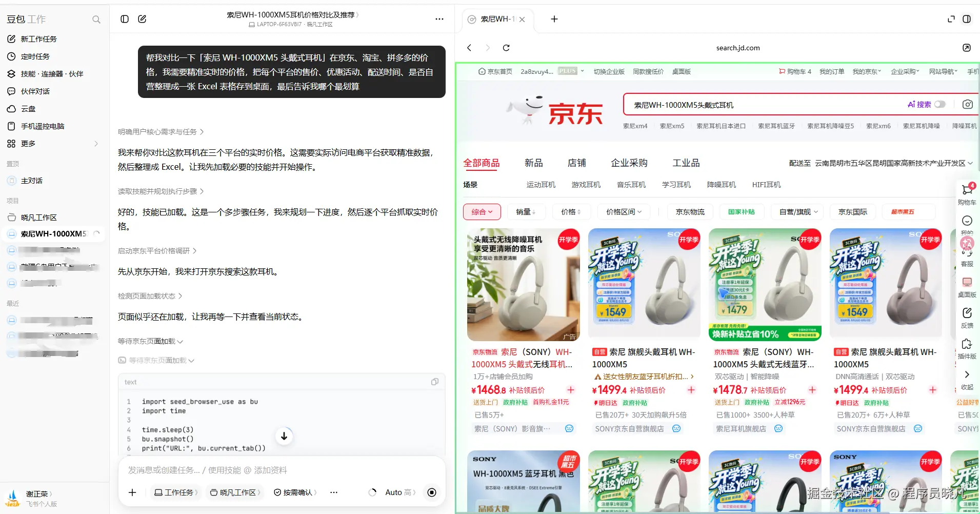980x514 pixels.
Task: Open camera image search
Action: coord(968,104)
